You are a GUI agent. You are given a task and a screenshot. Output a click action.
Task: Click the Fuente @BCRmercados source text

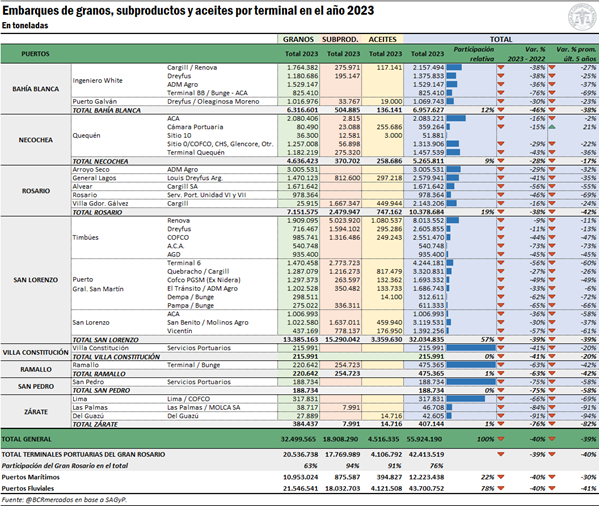coord(64,500)
